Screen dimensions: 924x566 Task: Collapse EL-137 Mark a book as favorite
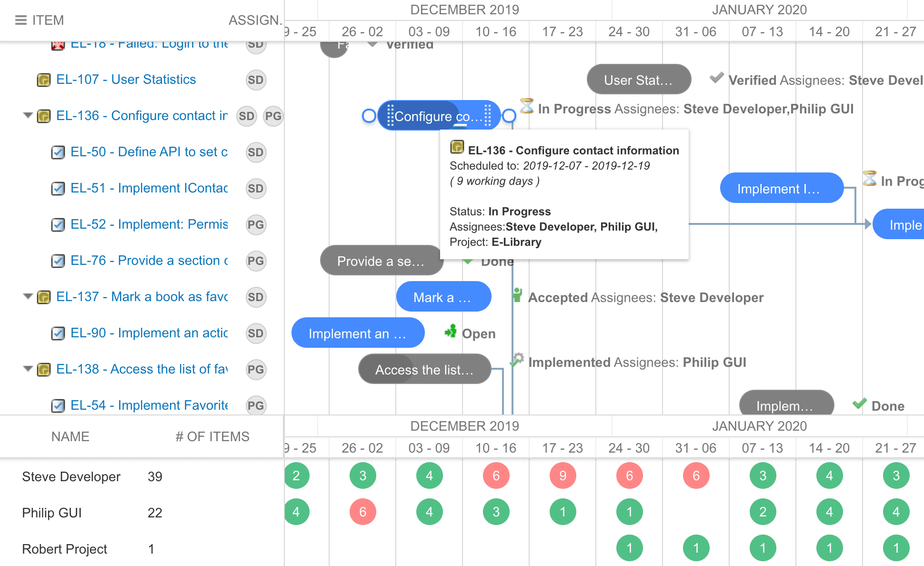pos(28,296)
